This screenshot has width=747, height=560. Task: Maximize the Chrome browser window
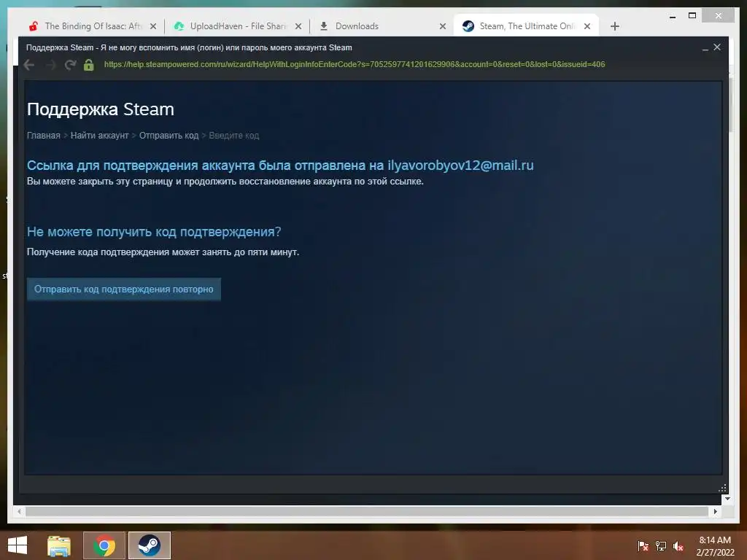(692, 16)
